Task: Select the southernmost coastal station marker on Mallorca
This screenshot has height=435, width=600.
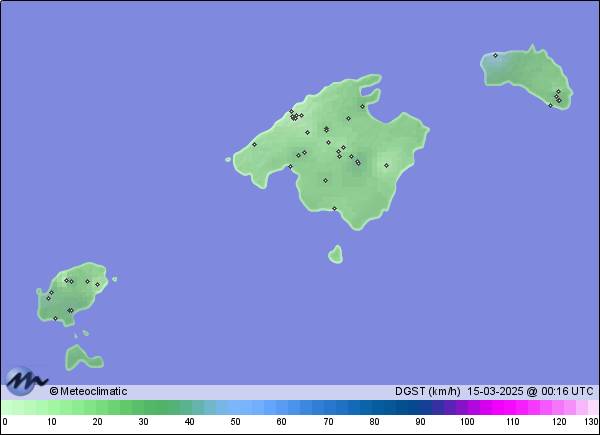Action: tap(334, 209)
